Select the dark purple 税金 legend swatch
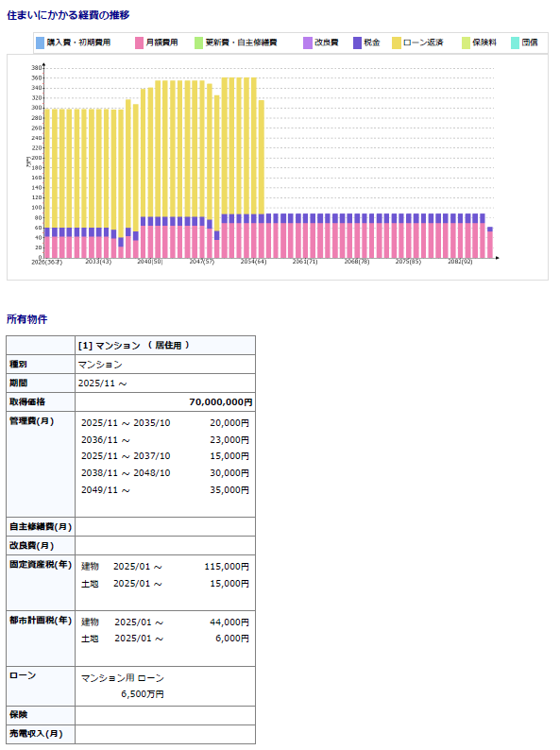 357,43
